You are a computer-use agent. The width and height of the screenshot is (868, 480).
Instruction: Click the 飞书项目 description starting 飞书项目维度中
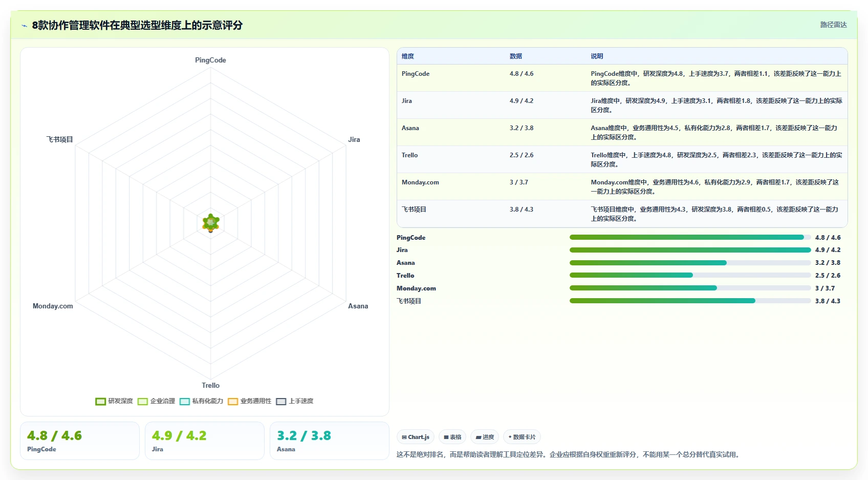tap(714, 214)
